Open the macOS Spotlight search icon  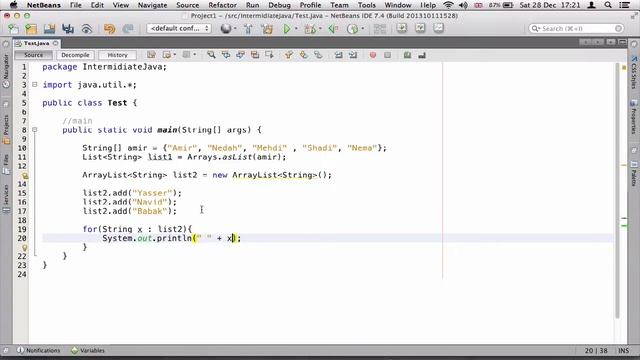[x=608, y=5]
